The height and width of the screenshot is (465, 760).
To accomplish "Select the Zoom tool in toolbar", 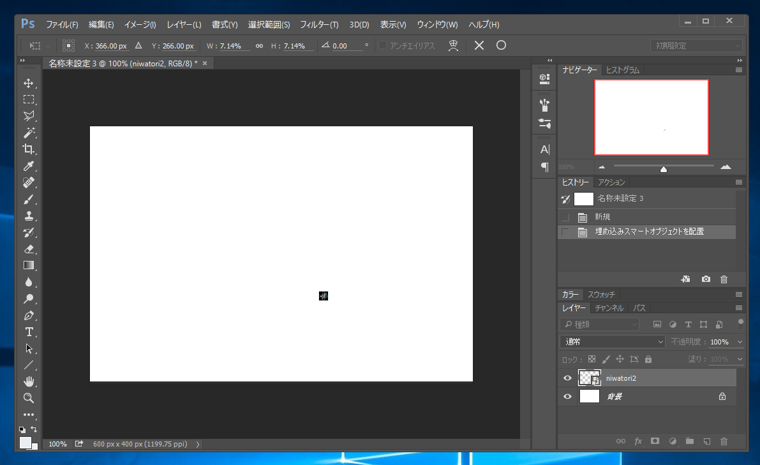I will (29, 398).
